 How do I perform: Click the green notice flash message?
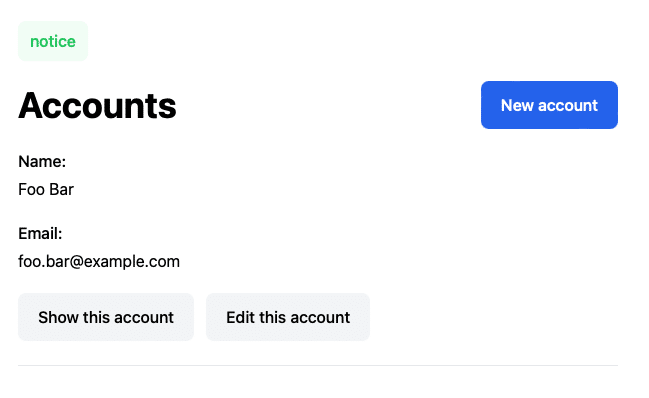point(53,41)
